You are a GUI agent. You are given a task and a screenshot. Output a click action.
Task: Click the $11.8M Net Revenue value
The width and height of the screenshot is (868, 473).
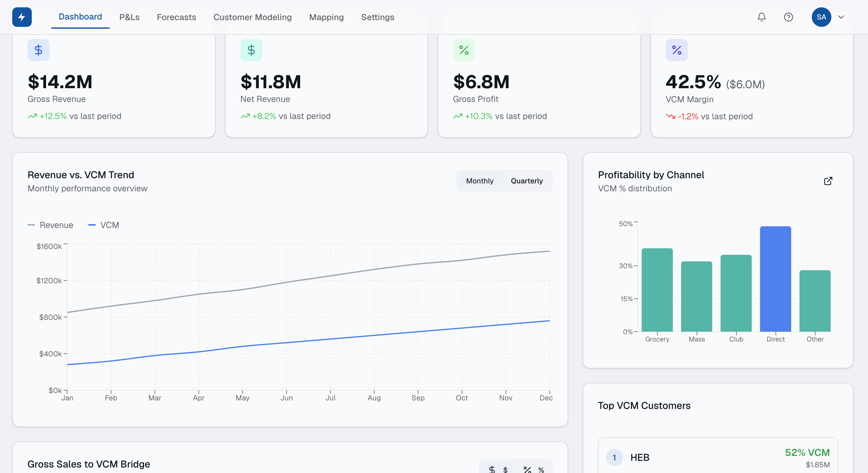271,82
